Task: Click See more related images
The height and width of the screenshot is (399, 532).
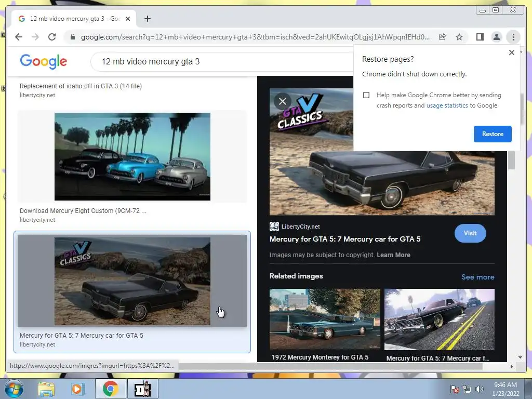Action: coord(478,277)
